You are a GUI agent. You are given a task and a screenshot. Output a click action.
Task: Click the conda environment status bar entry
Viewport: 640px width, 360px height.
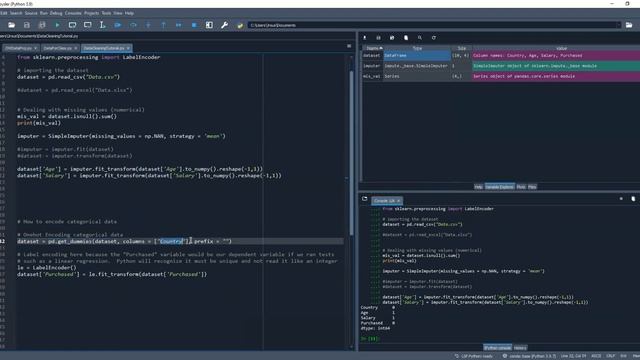(x=528, y=356)
